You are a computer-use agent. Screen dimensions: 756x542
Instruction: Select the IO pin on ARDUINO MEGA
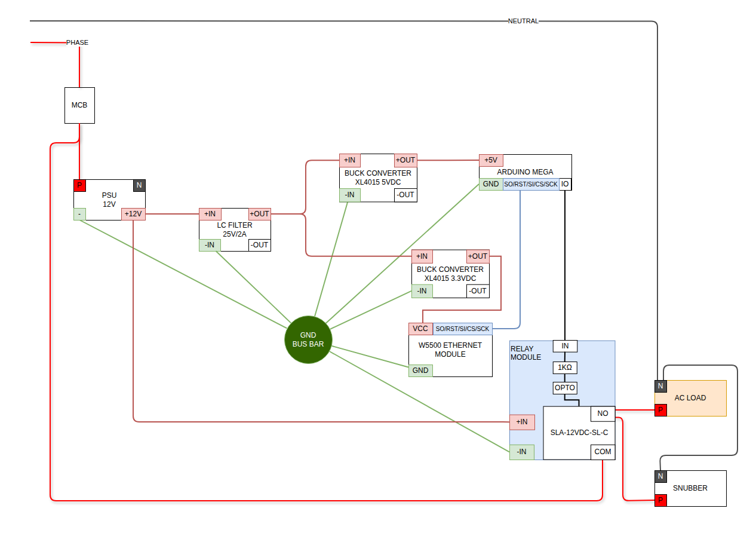[565, 184]
